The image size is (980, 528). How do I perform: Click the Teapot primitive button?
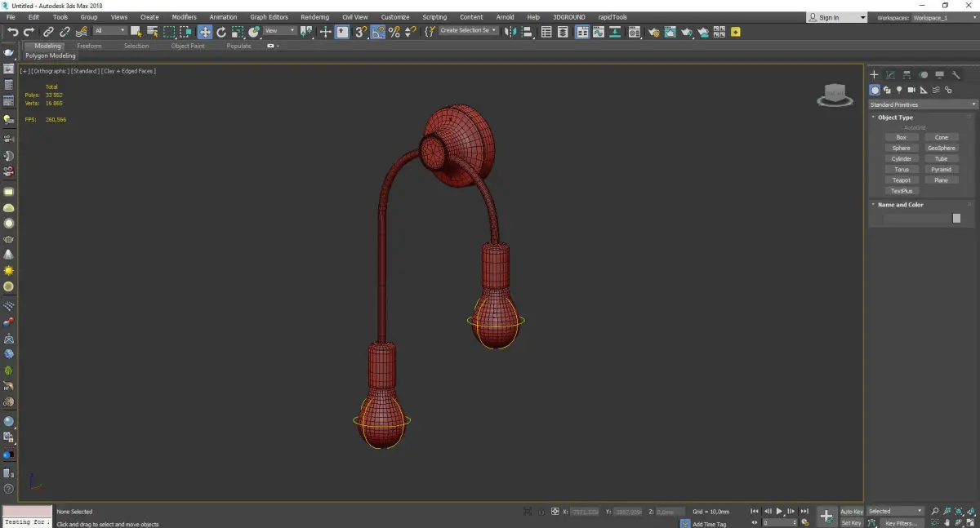(901, 180)
